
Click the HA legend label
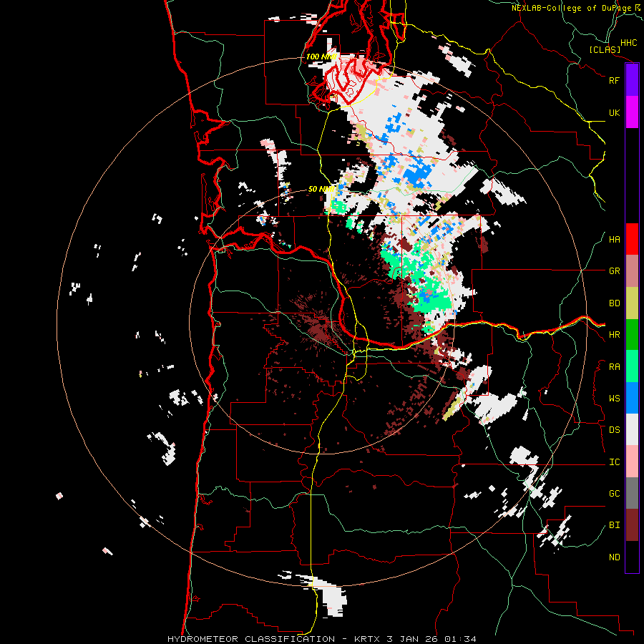coord(614,239)
